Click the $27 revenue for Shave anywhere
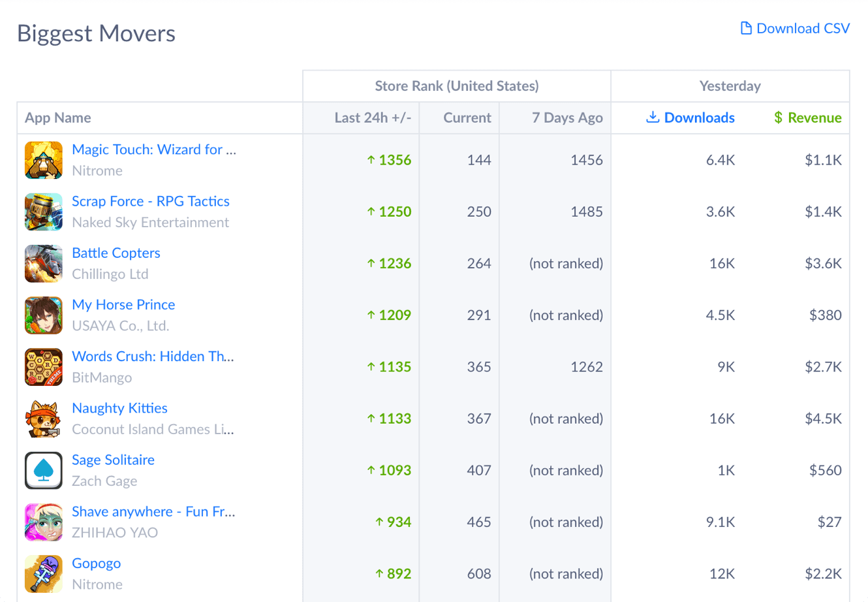868x602 pixels. pos(829,522)
